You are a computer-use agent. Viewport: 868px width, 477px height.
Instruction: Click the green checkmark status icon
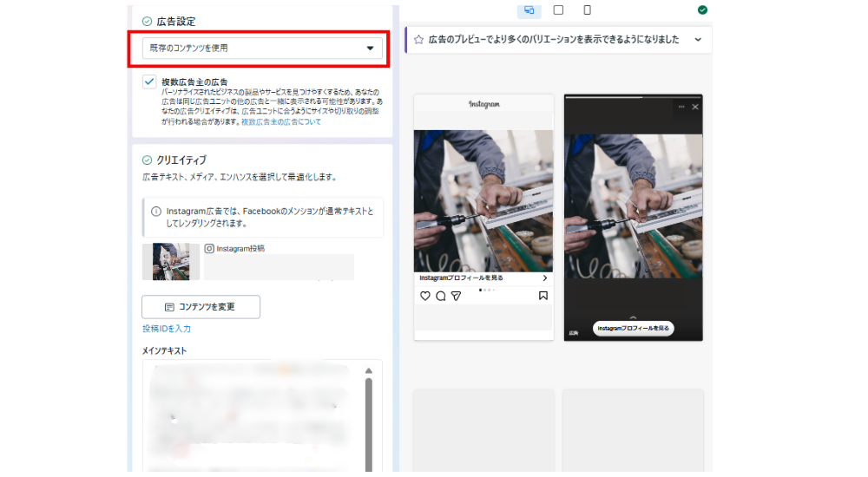click(702, 10)
